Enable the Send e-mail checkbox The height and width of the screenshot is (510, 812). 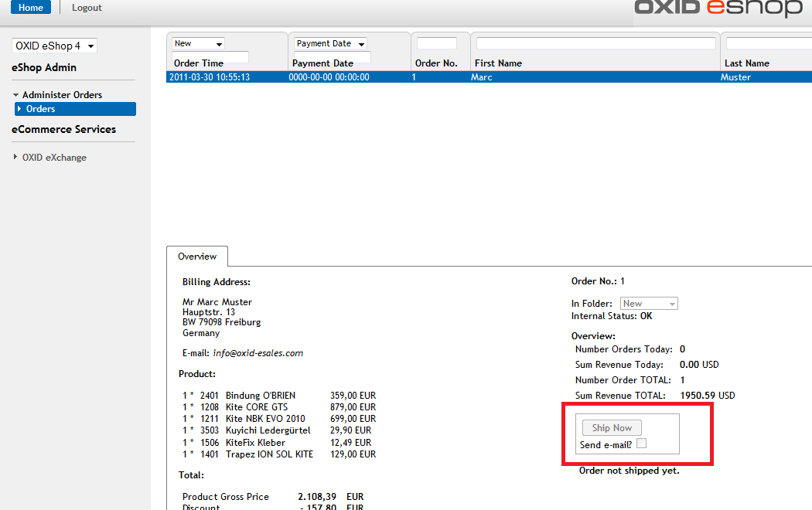641,444
